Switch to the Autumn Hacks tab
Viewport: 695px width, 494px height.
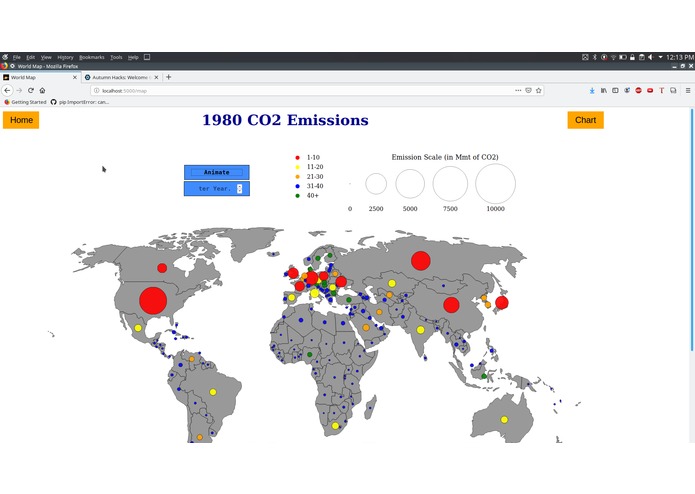121,77
